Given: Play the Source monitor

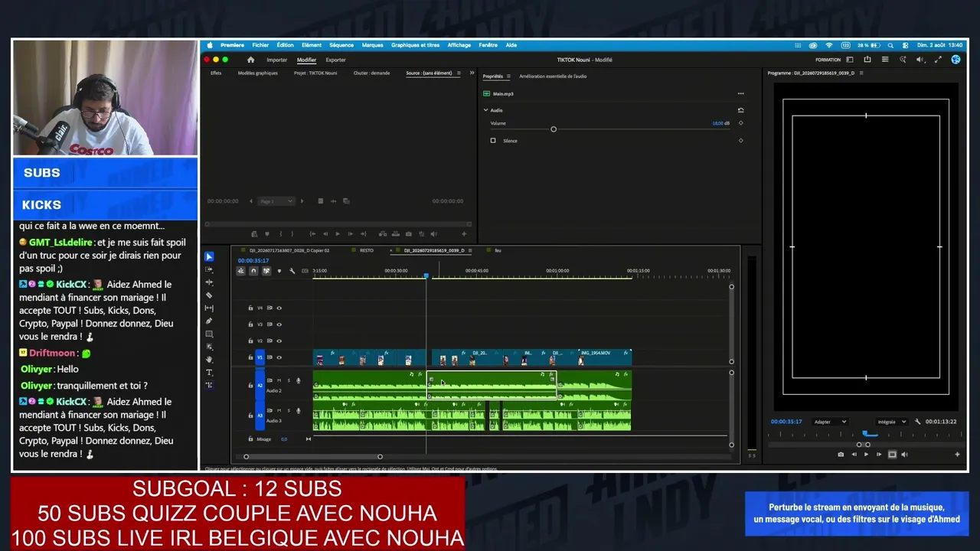Looking at the screenshot, I should pos(337,234).
